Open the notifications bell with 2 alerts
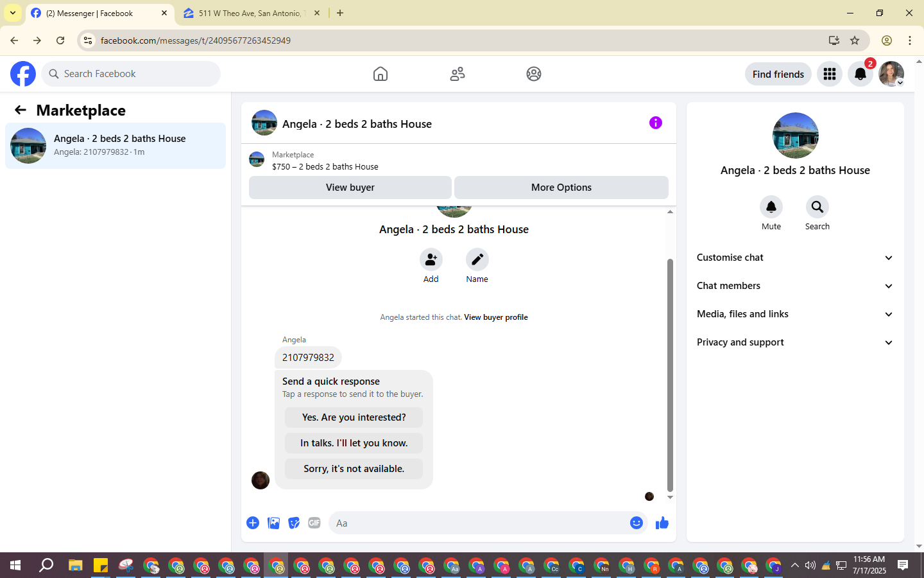924x578 pixels. click(860, 74)
